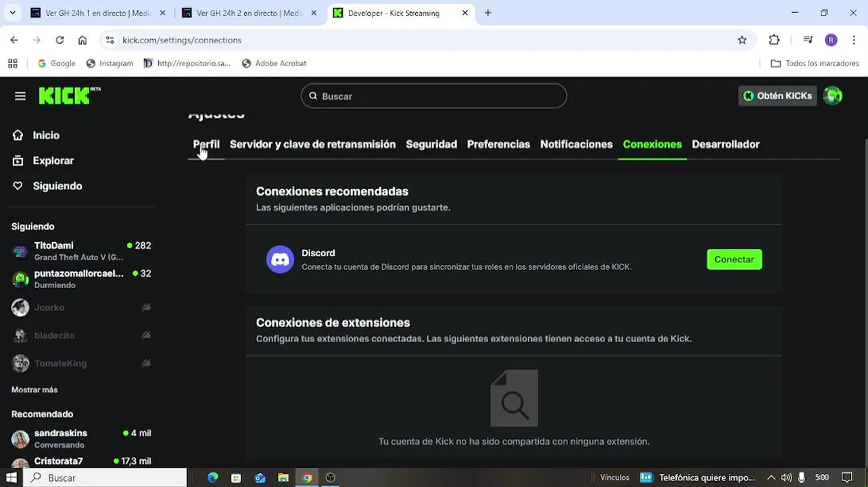Select the Seguridad tab
Image resolution: width=868 pixels, height=487 pixels.
pos(431,144)
